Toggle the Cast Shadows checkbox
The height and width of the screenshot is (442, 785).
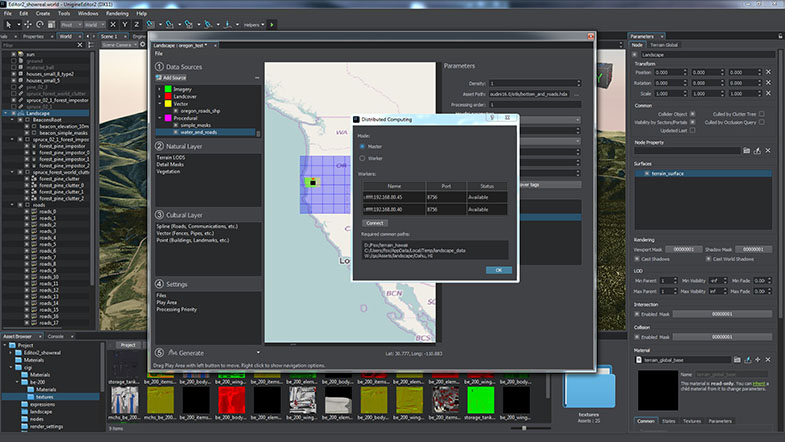pos(637,259)
